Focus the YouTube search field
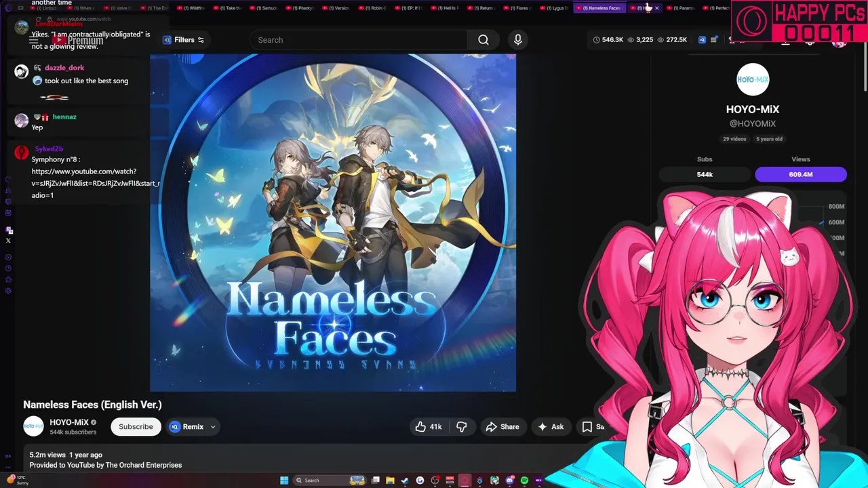The width and height of the screenshot is (868, 488). tap(358, 40)
